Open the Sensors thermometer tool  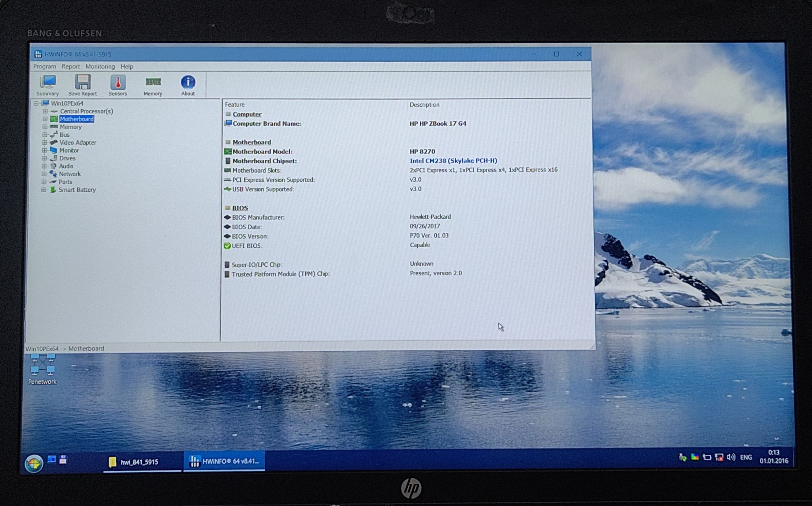coord(118,85)
